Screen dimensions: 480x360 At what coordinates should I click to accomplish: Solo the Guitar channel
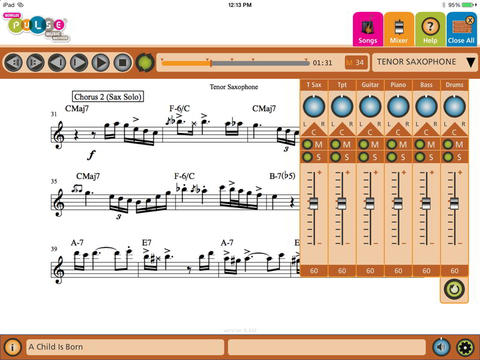(364, 157)
